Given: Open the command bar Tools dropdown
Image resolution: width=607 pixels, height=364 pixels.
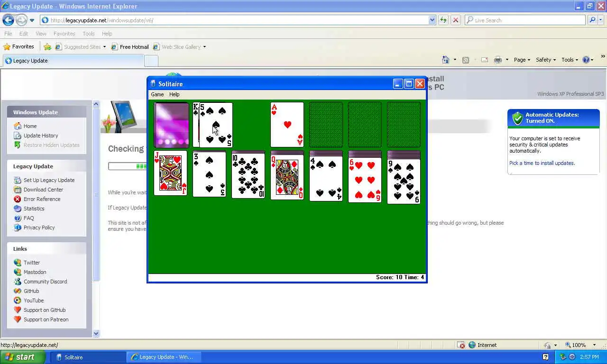Looking at the screenshot, I should [x=570, y=60].
